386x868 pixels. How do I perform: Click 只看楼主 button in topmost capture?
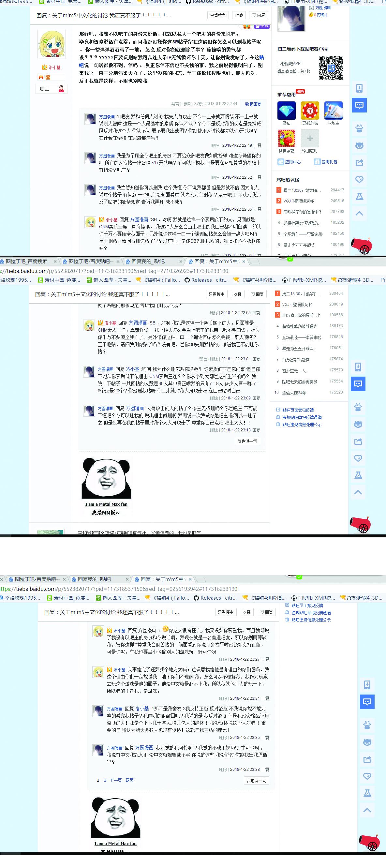pos(217,15)
